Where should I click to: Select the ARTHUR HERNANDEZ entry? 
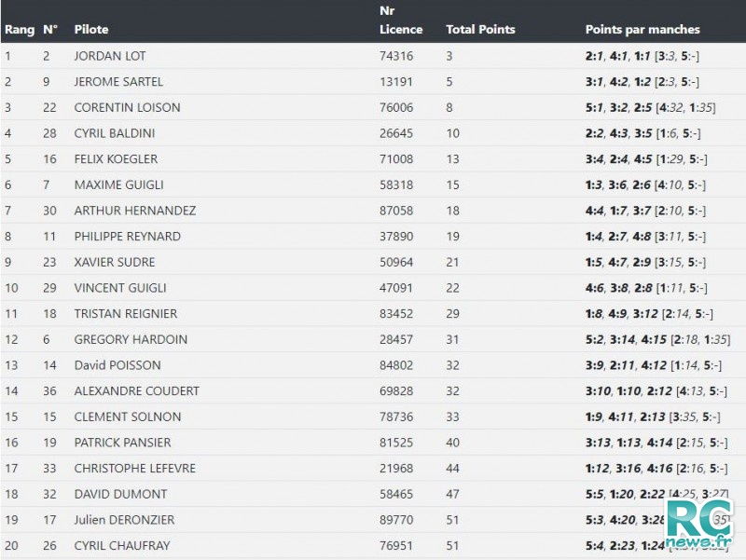tap(134, 211)
